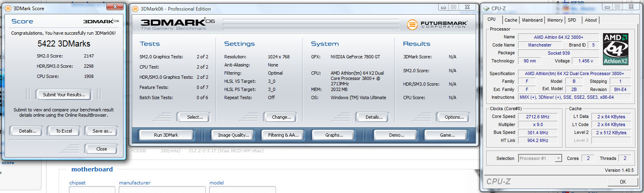644x193 pixels.
Task: Click the Bus Speed value 301.4 MHz
Action: pos(538,133)
